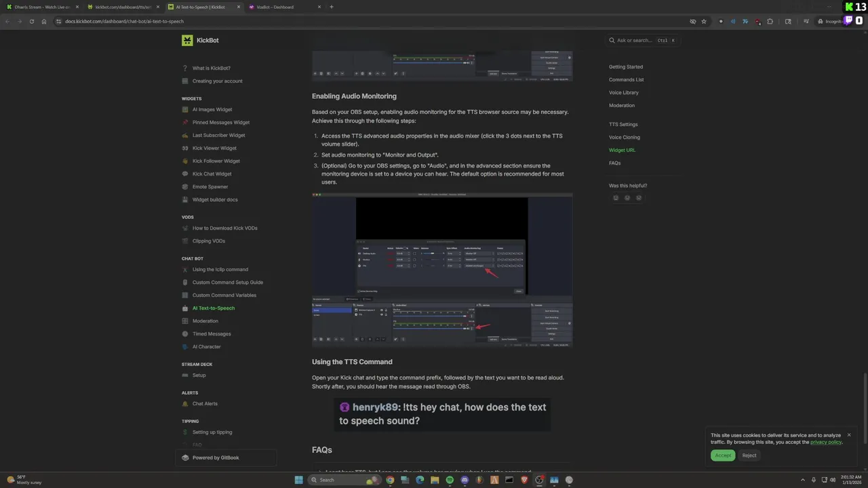Image resolution: width=868 pixels, height=488 pixels.
Task: Jump to Widget URL section
Action: (623, 150)
